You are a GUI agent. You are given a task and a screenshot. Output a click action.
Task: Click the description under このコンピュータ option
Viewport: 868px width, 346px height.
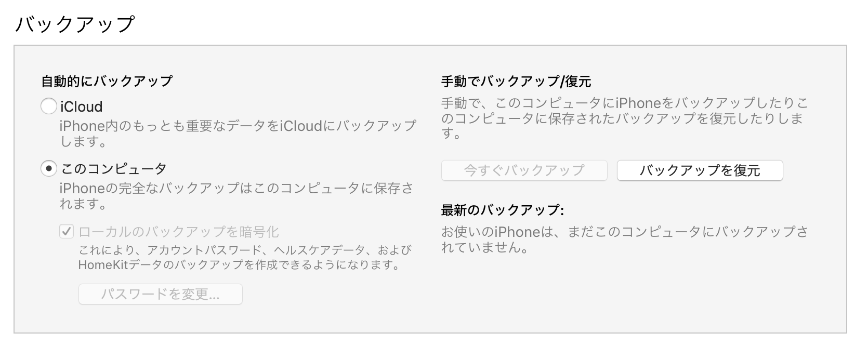point(236,196)
